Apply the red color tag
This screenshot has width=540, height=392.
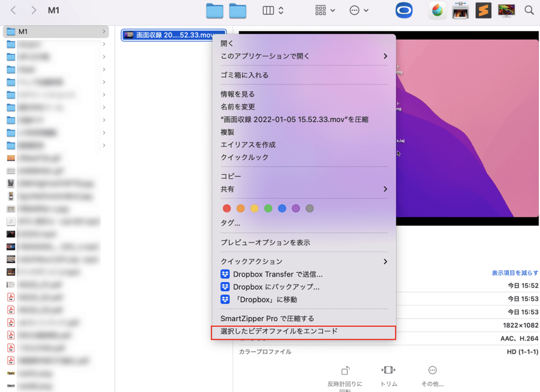pos(227,208)
